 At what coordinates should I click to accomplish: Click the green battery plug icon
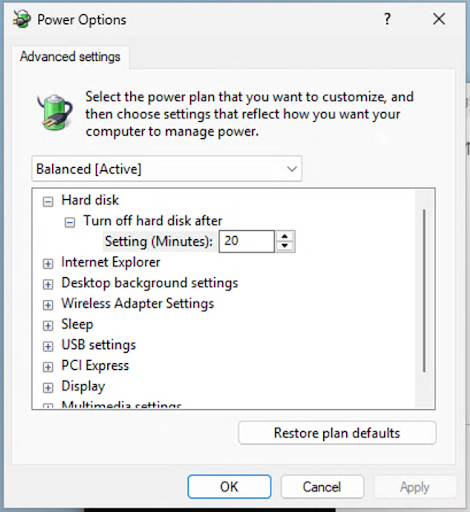pos(55,112)
